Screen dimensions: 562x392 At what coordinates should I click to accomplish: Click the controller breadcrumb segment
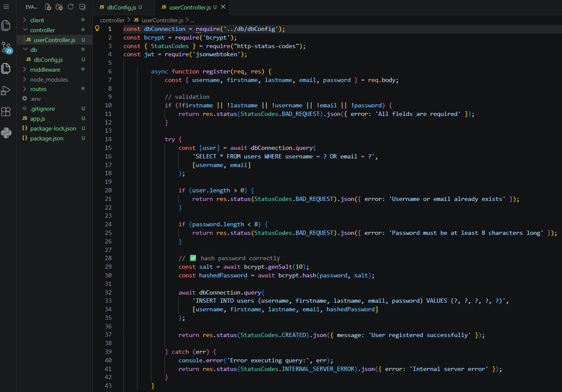(x=112, y=20)
